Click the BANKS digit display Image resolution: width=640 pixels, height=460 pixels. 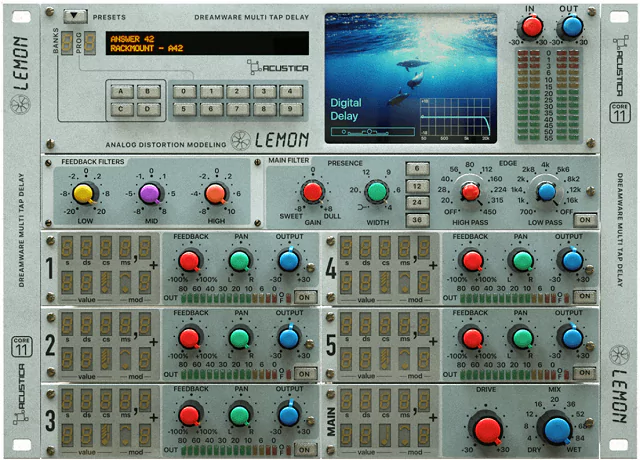(x=67, y=43)
